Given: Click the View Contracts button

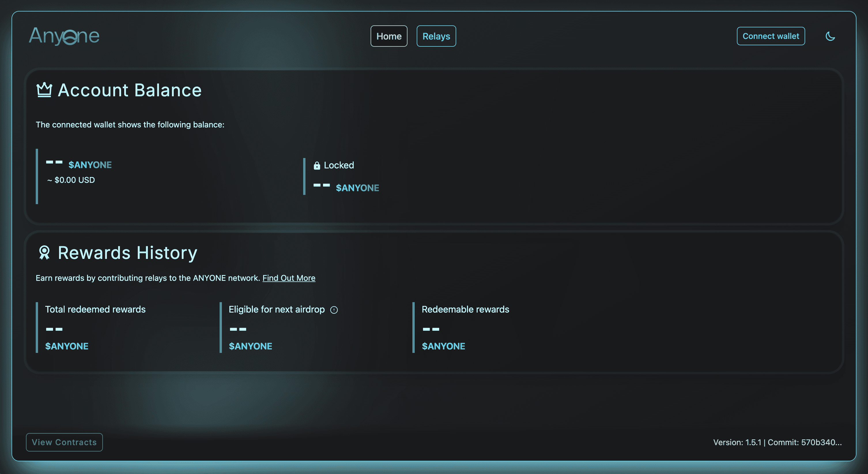Looking at the screenshot, I should (64, 442).
